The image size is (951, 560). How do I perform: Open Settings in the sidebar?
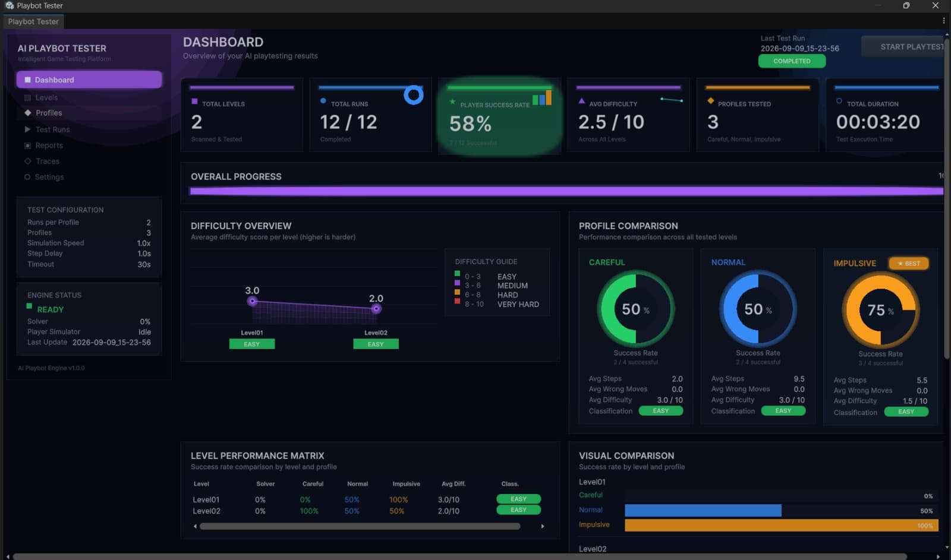[x=49, y=177]
